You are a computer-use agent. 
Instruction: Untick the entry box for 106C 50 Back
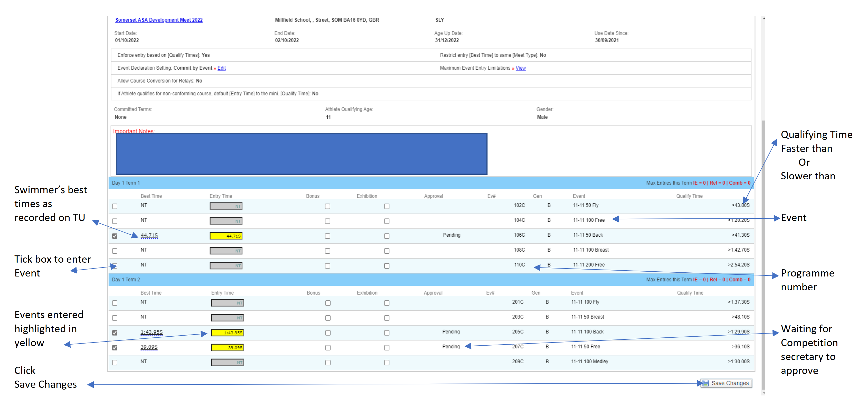pos(115,236)
